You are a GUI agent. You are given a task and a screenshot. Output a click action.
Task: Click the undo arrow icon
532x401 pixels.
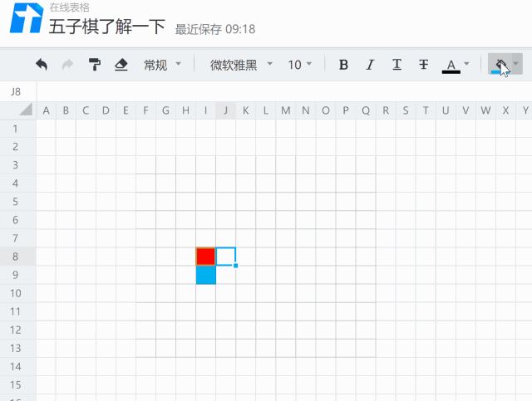pos(42,65)
